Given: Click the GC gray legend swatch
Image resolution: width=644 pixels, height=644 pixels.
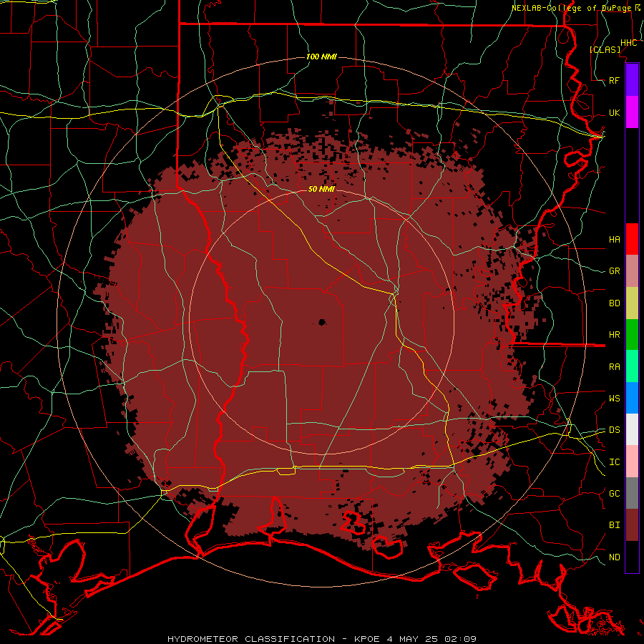Looking at the screenshot, I should click(632, 493).
